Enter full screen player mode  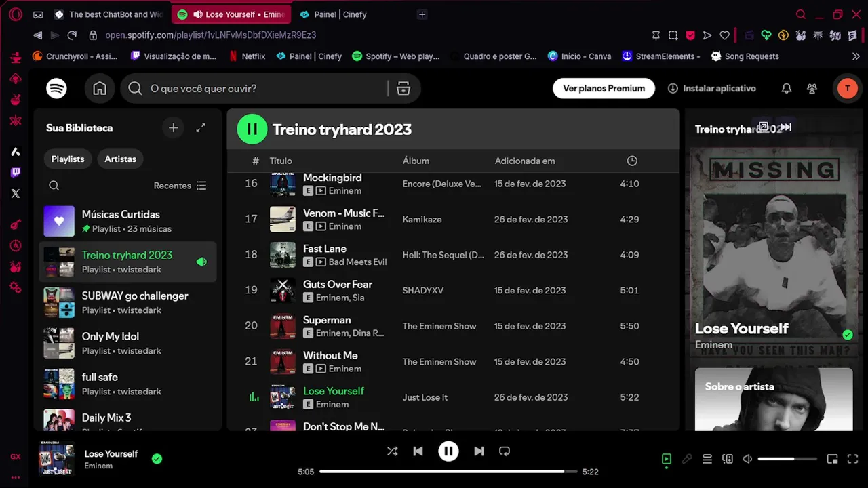(x=853, y=459)
